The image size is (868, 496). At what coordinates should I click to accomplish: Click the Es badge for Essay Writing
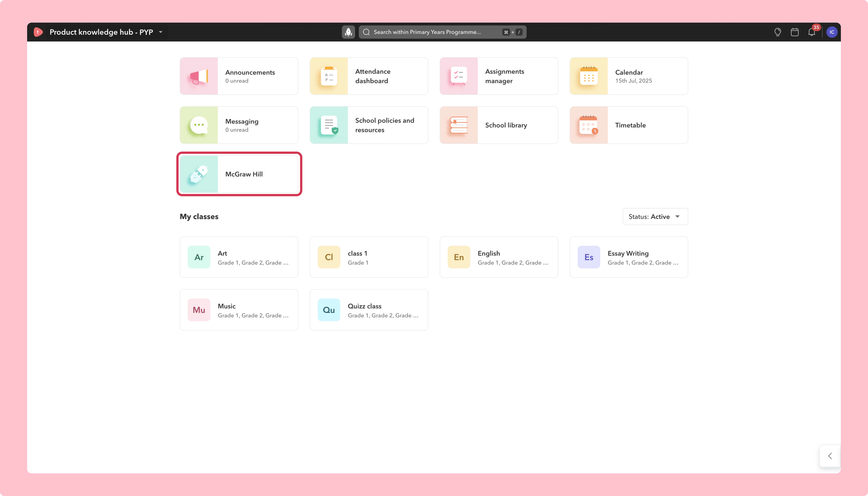(589, 257)
